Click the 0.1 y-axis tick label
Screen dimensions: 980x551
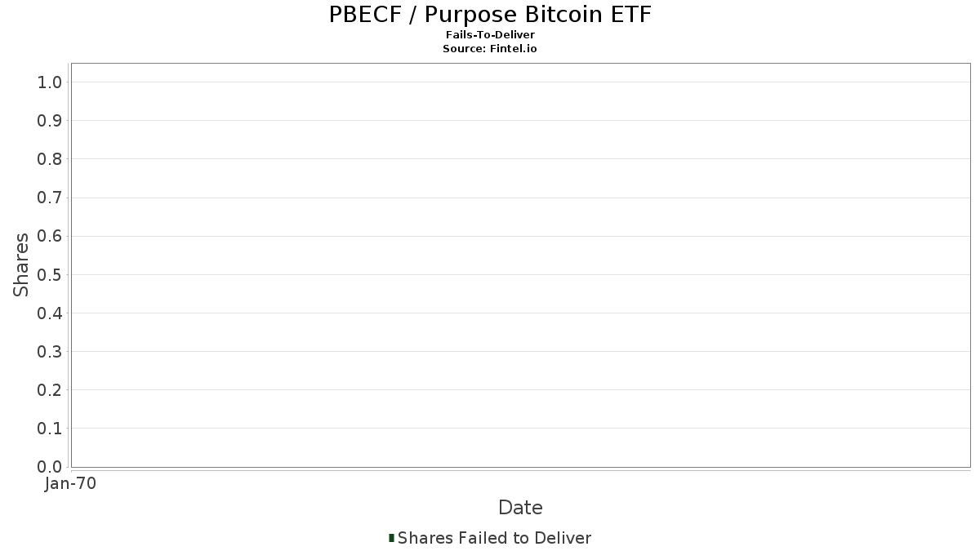(50, 429)
